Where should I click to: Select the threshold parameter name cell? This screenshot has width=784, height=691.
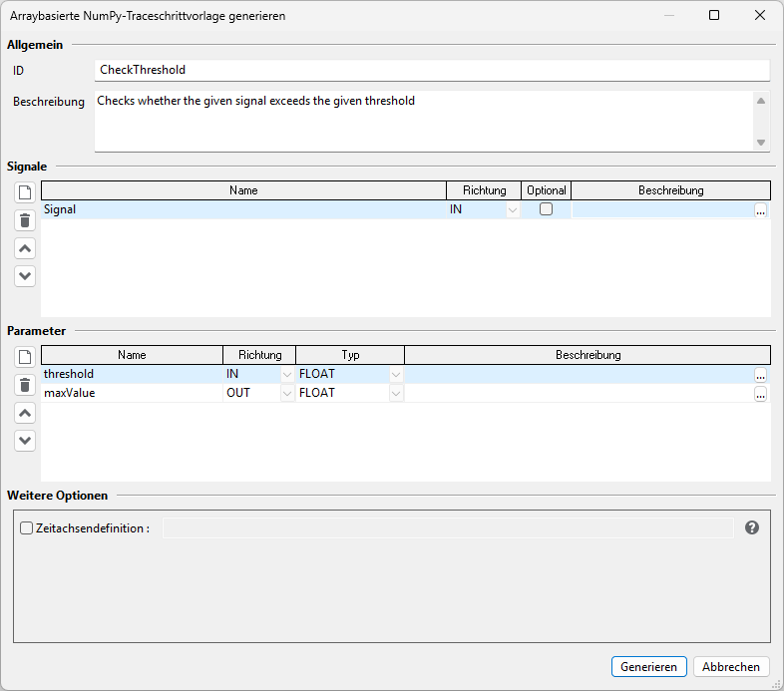point(132,374)
